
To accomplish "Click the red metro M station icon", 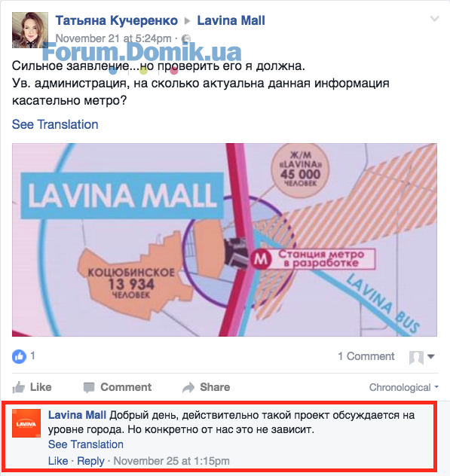I will point(260,259).
